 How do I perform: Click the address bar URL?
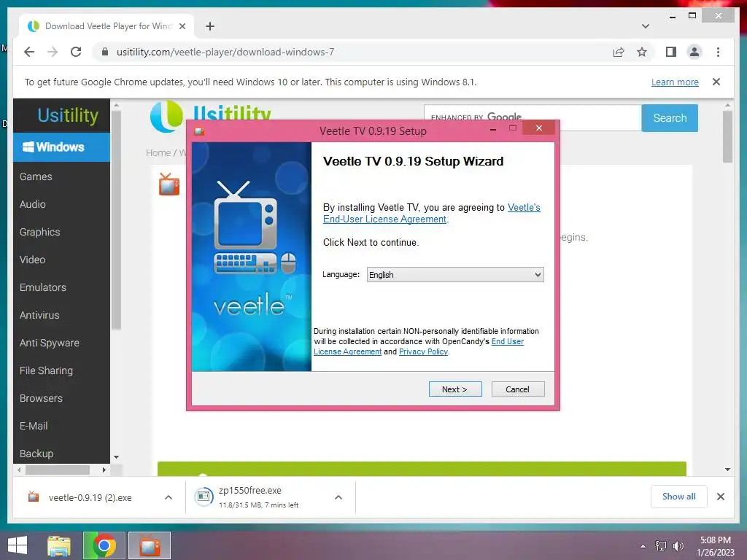point(225,52)
